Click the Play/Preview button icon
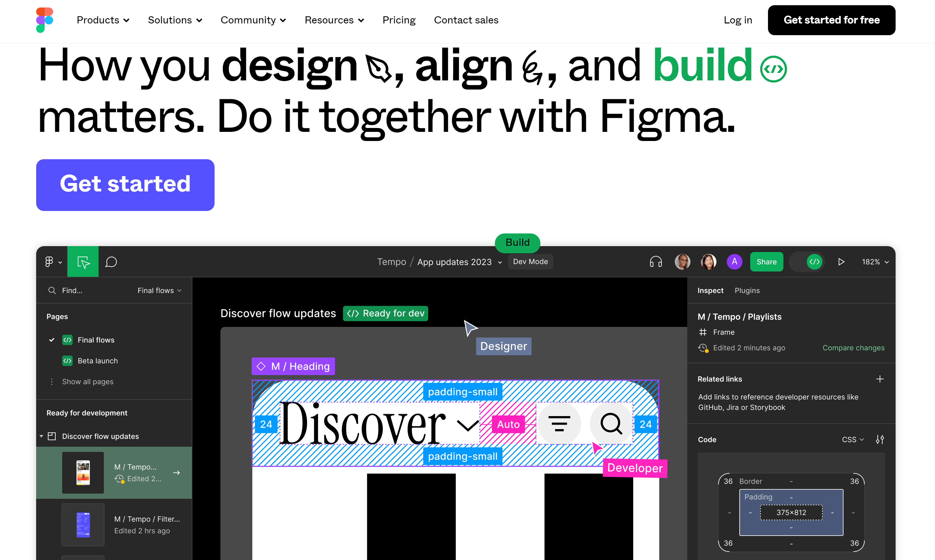Image resolution: width=935 pixels, height=560 pixels. tap(841, 261)
